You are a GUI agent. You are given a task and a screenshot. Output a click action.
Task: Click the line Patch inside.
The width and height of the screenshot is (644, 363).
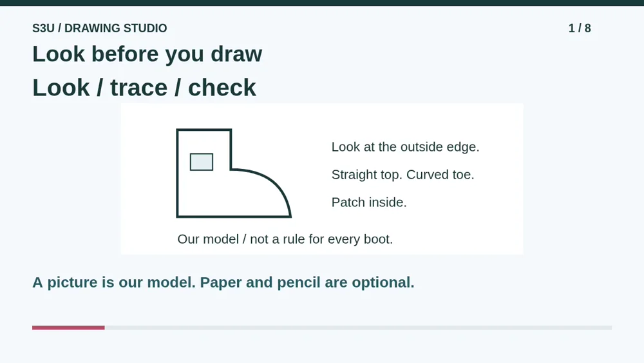pos(369,202)
